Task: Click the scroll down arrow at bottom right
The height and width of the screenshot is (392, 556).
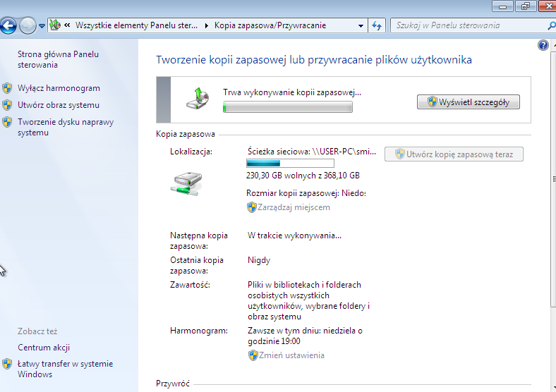Action: (554, 388)
